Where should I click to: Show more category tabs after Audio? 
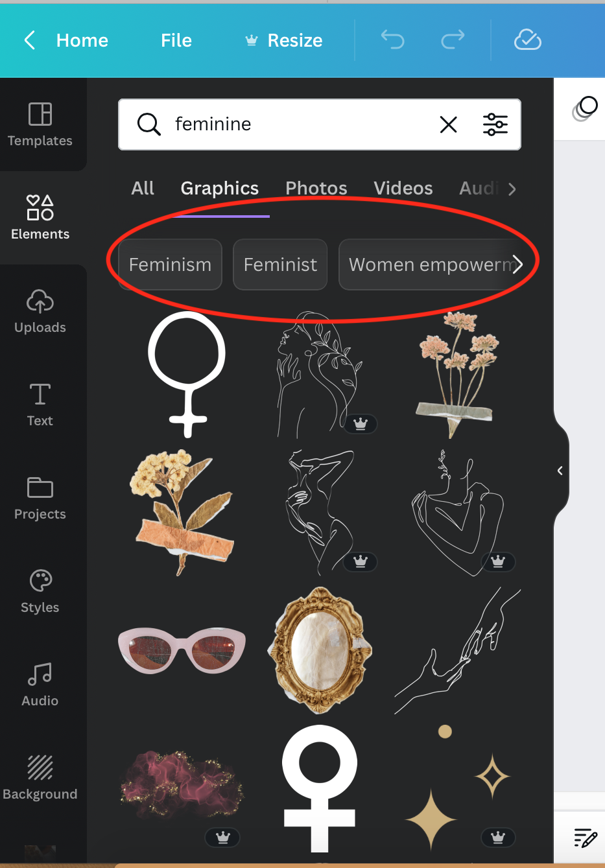point(512,189)
